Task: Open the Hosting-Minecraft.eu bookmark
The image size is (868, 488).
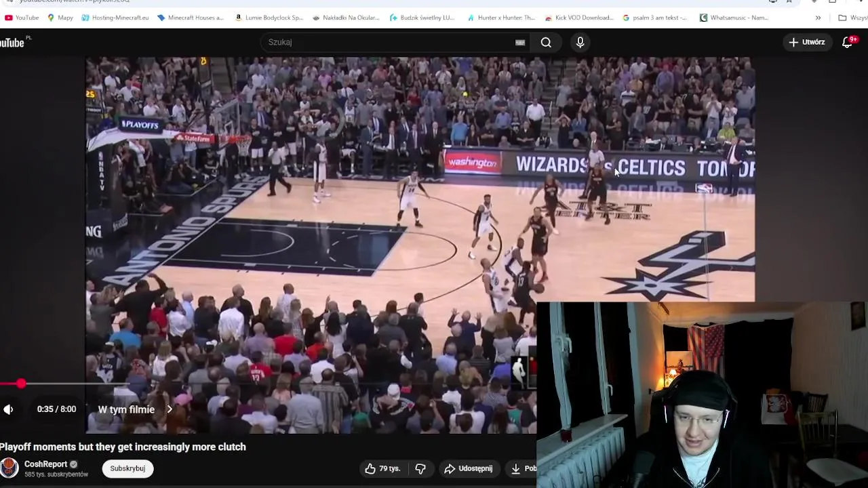Action: 115,18
